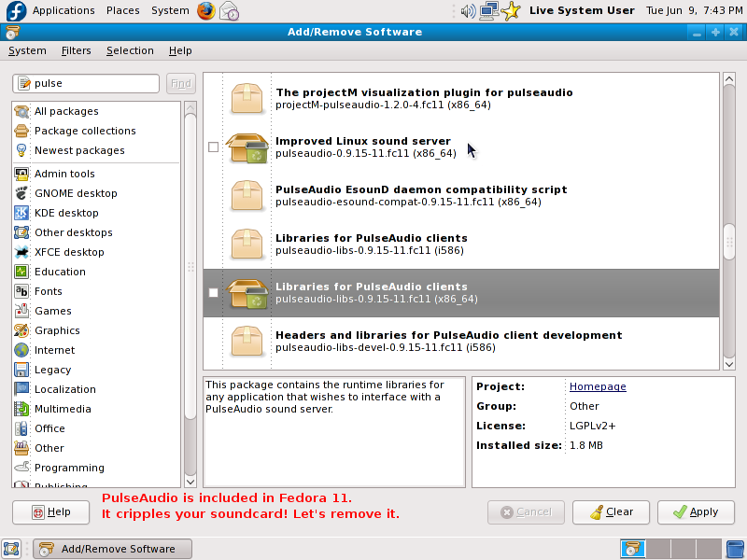The width and height of the screenshot is (747, 560).
Task: Select Package collections icon in sidebar
Action: click(21, 131)
